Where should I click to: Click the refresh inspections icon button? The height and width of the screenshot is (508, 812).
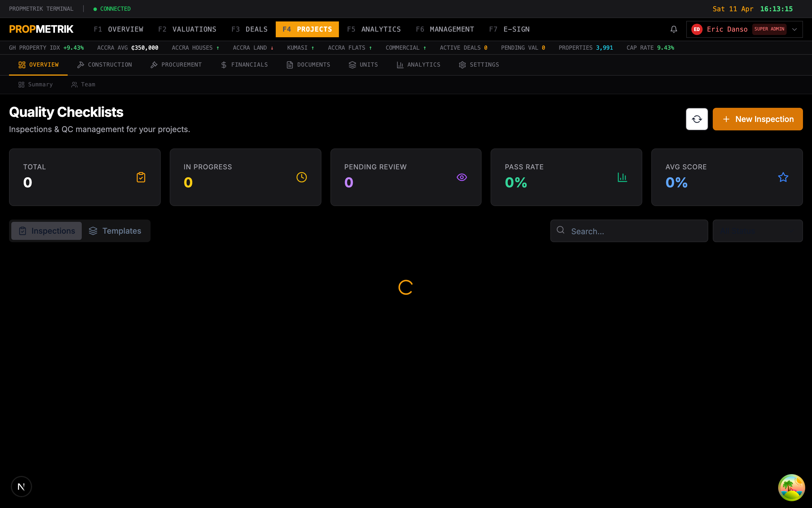[x=697, y=119]
